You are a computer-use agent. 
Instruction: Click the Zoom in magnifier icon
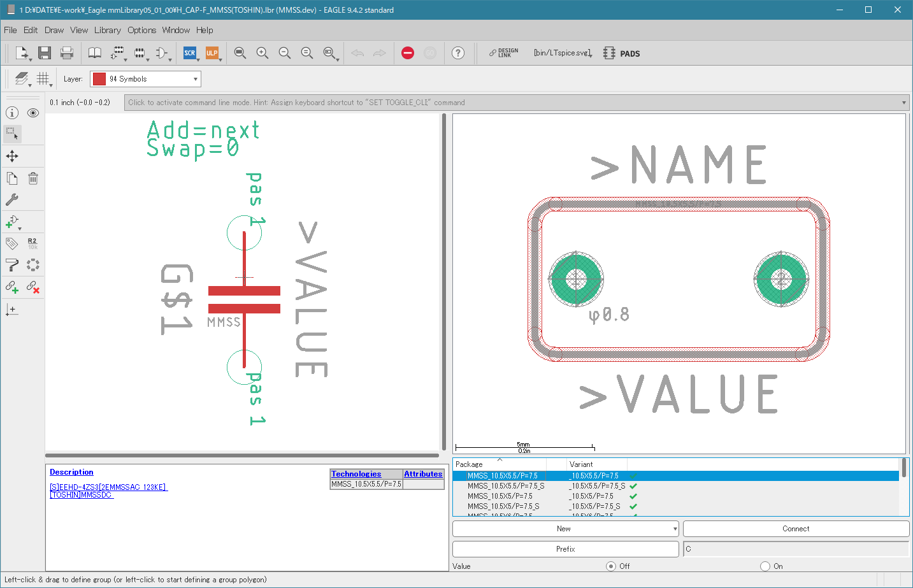262,53
